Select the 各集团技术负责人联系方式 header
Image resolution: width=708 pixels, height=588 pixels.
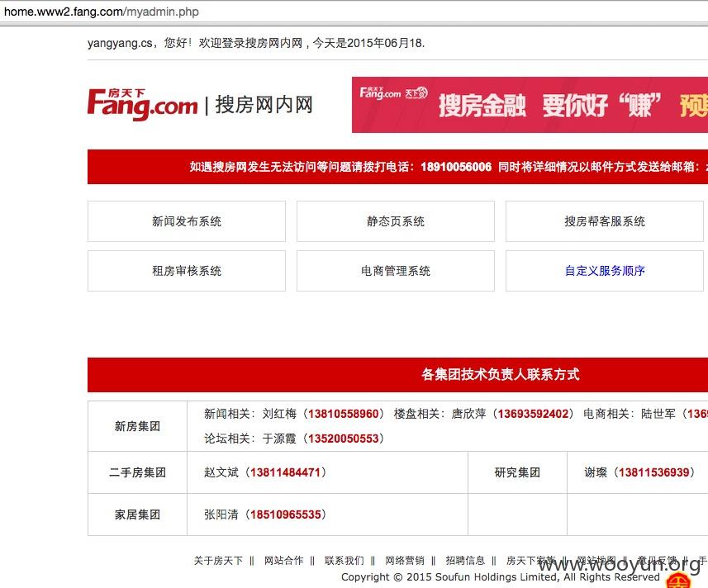[501, 374]
